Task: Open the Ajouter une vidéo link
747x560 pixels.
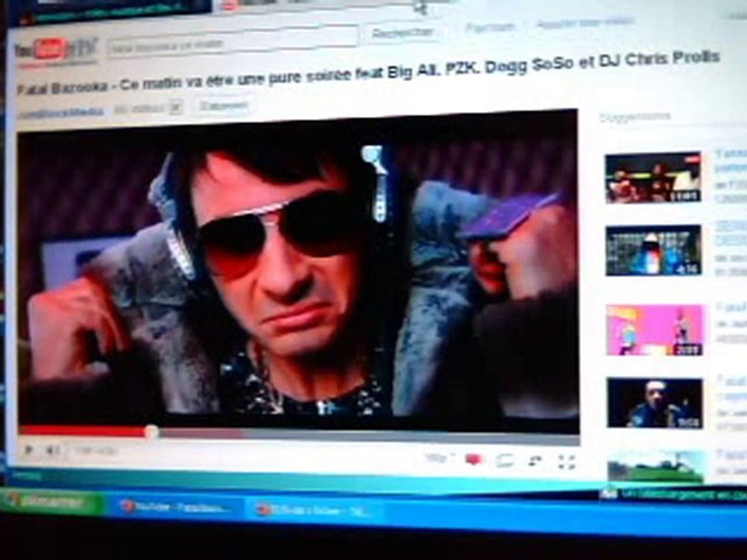Action: 586,22
